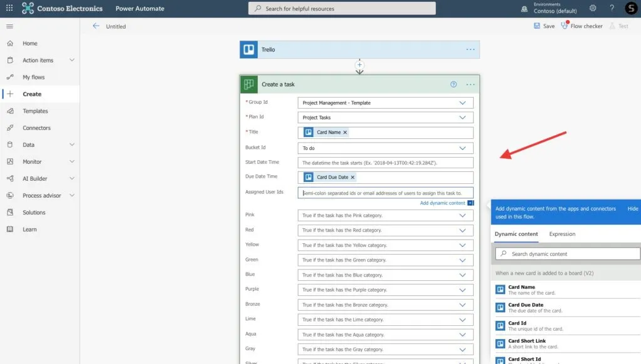Open help for Create a task
Screen dimensions: 641x364
pyautogui.click(x=453, y=84)
